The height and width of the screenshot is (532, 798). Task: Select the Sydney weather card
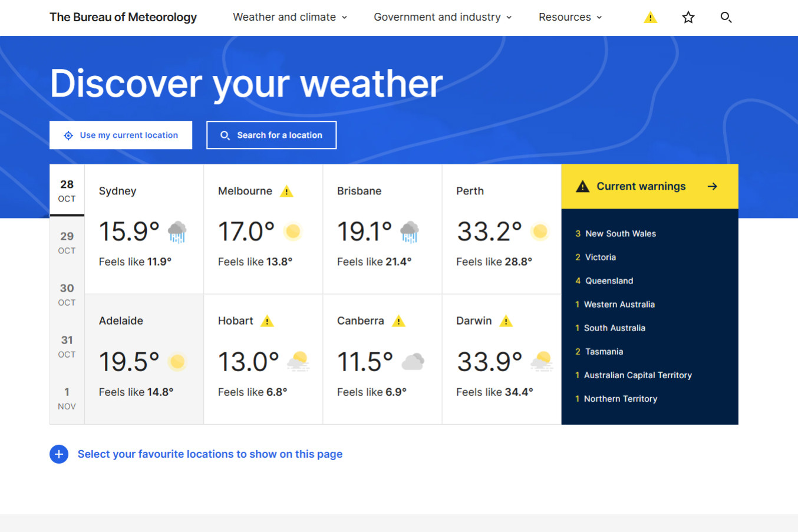144,230
